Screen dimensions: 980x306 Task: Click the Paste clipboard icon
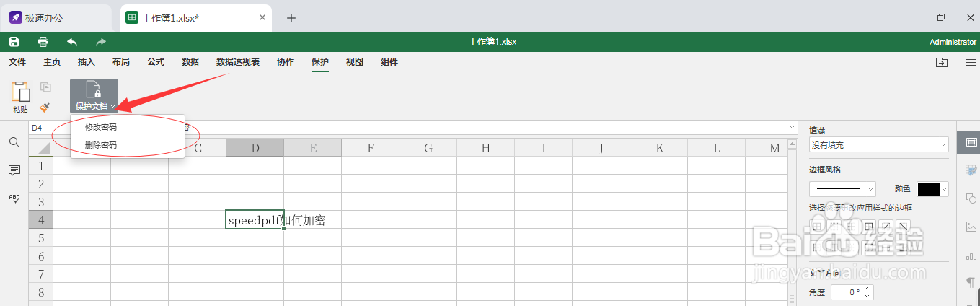[x=20, y=92]
